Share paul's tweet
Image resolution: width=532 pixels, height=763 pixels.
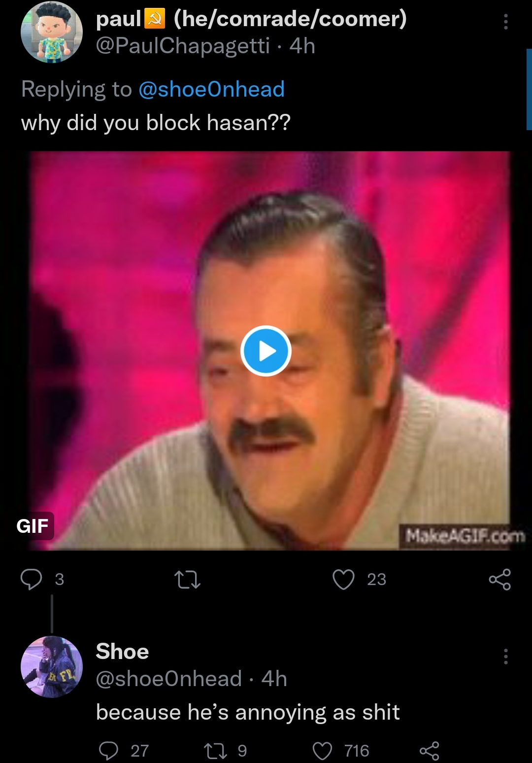[x=499, y=579]
